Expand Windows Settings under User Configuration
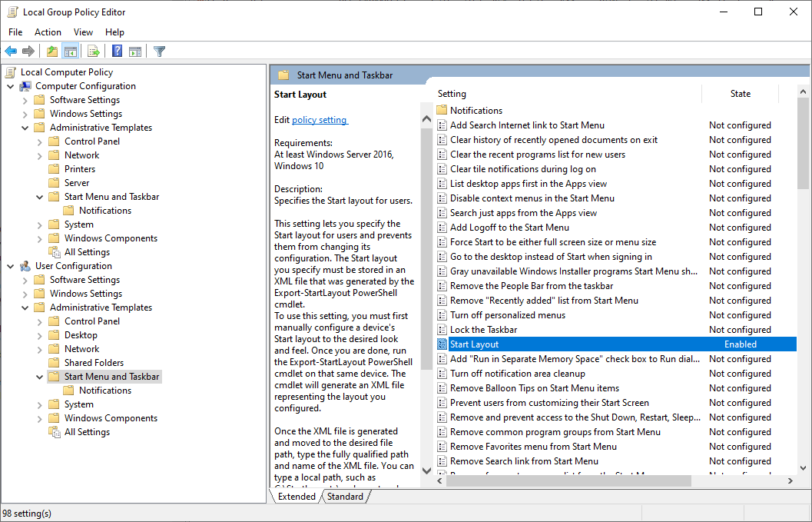This screenshot has width=812, height=522. point(25,294)
